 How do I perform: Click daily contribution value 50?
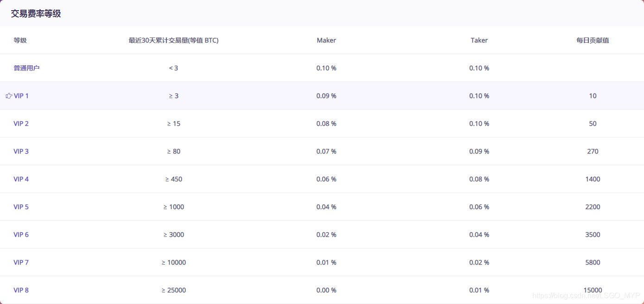pos(593,124)
